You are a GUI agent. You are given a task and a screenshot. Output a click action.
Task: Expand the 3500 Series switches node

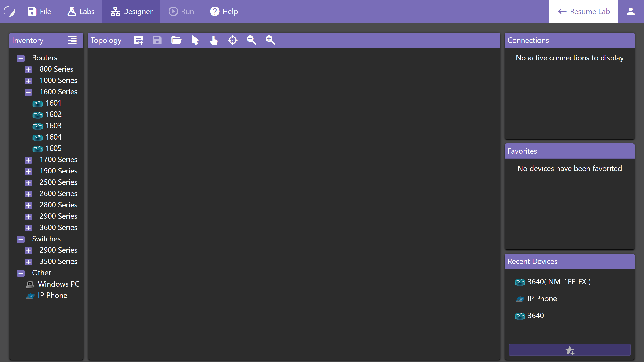coord(28,262)
